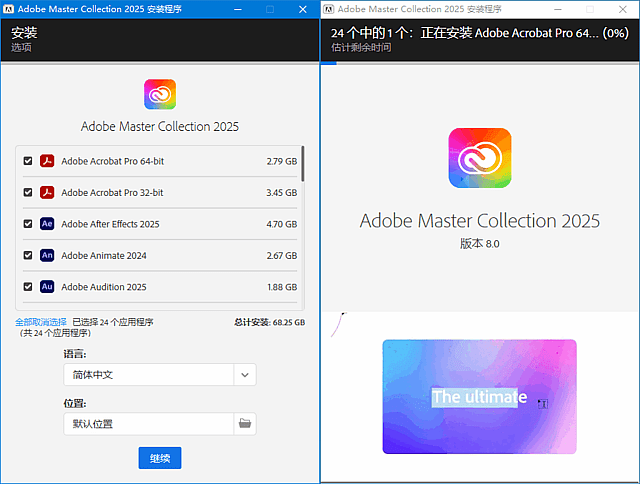Minimize the installer options window
The image size is (640, 484).
click(238, 9)
